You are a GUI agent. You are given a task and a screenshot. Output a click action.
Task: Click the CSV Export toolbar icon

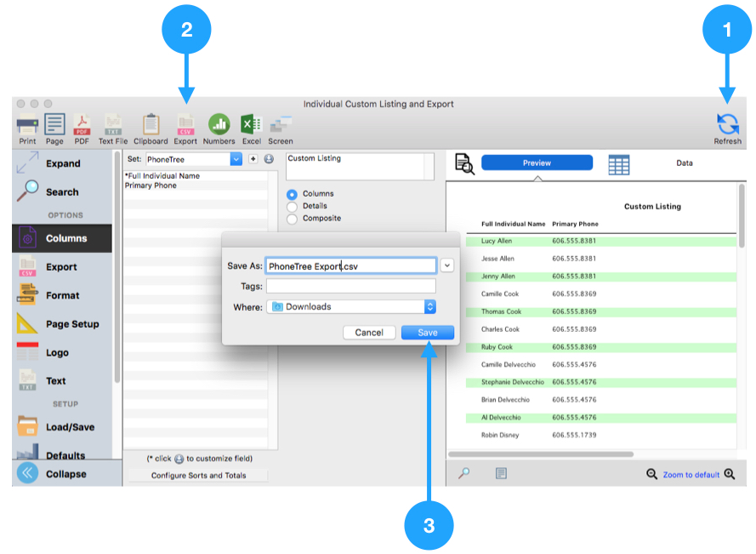[x=185, y=125]
